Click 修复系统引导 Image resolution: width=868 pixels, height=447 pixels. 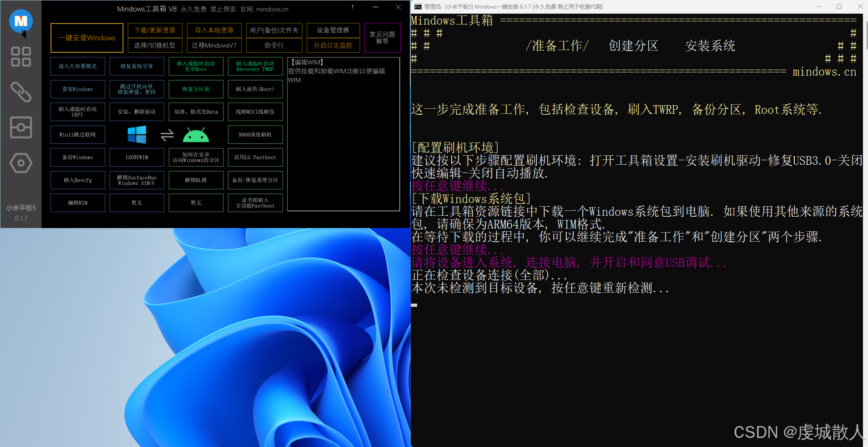pyautogui.click(x=137, y=66)
